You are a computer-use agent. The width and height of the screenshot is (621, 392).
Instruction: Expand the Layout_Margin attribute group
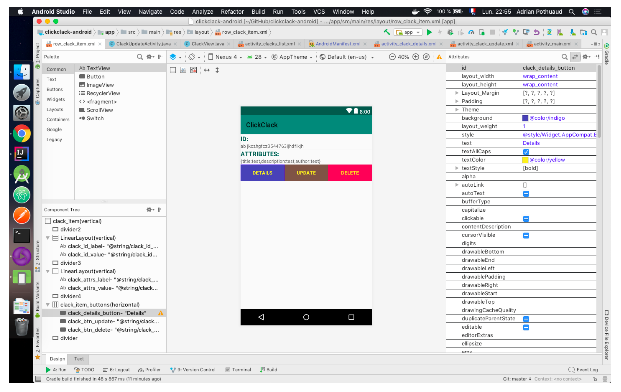point(457,93)
